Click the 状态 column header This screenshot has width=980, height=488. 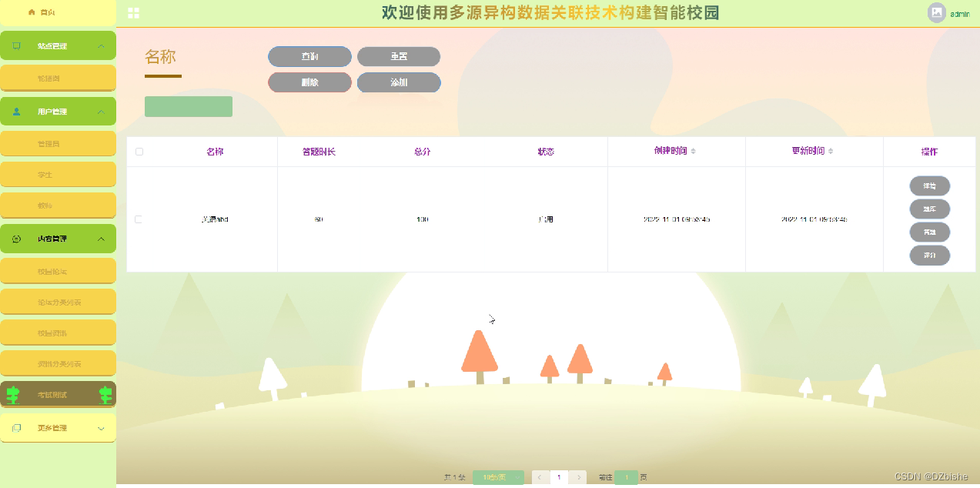tap(546, 152)
